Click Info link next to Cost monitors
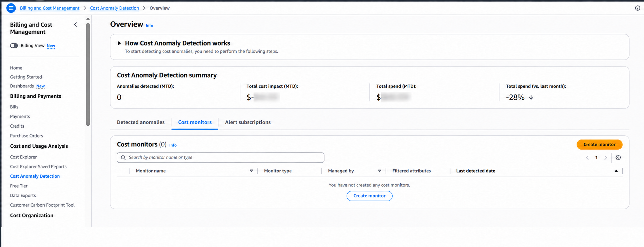The image size is (644, 247). pyautogui.click(x=173, y=145)
